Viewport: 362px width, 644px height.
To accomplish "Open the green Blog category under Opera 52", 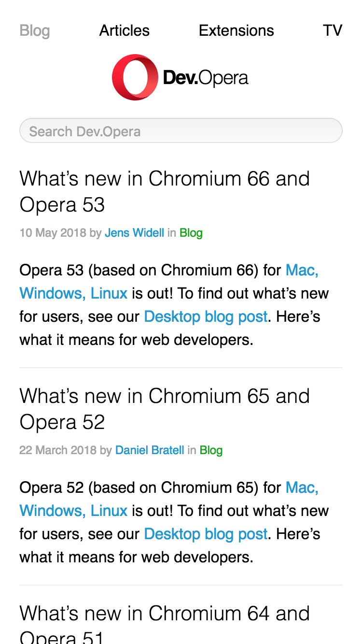I will pyautogui.click(x=211, y=450).
